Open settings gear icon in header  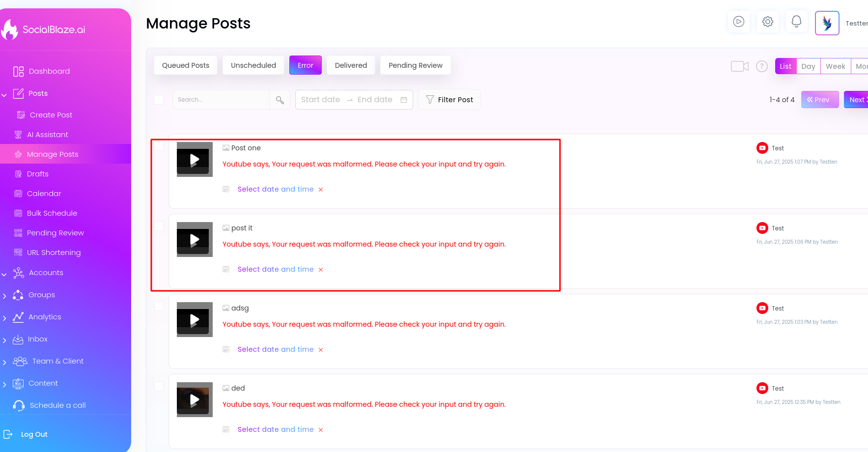(768, 22)
